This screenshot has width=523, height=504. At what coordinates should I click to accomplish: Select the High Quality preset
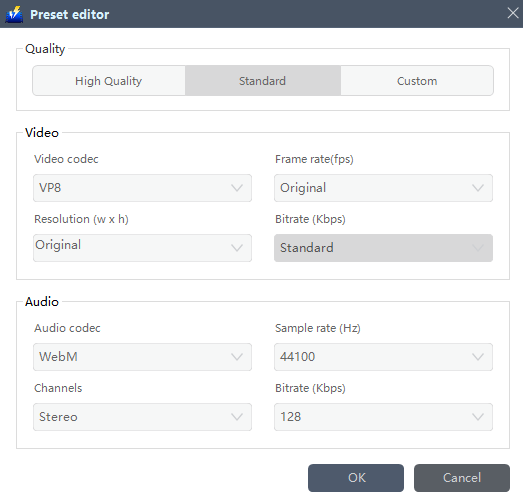click(109, 81)
